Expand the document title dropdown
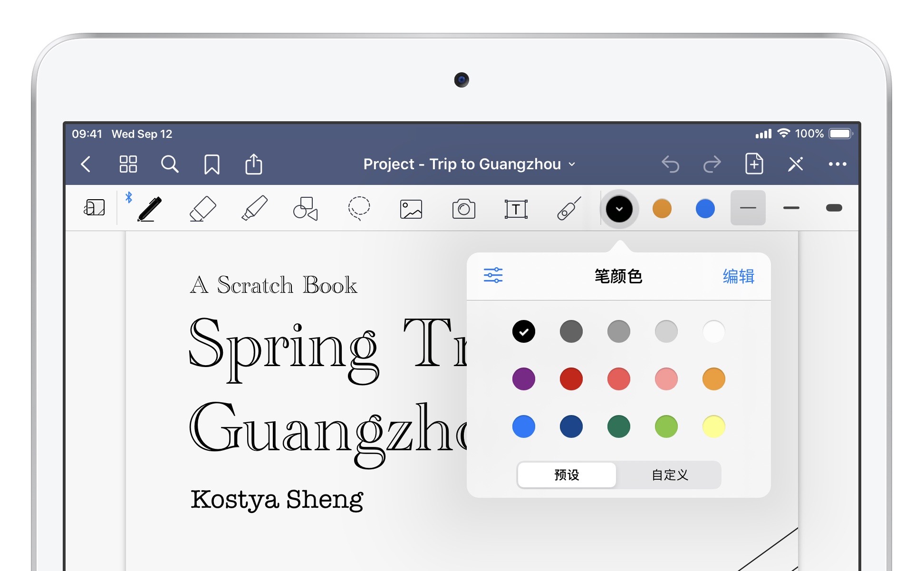Viewport: 924px width, 571px height. pos(469,164)
